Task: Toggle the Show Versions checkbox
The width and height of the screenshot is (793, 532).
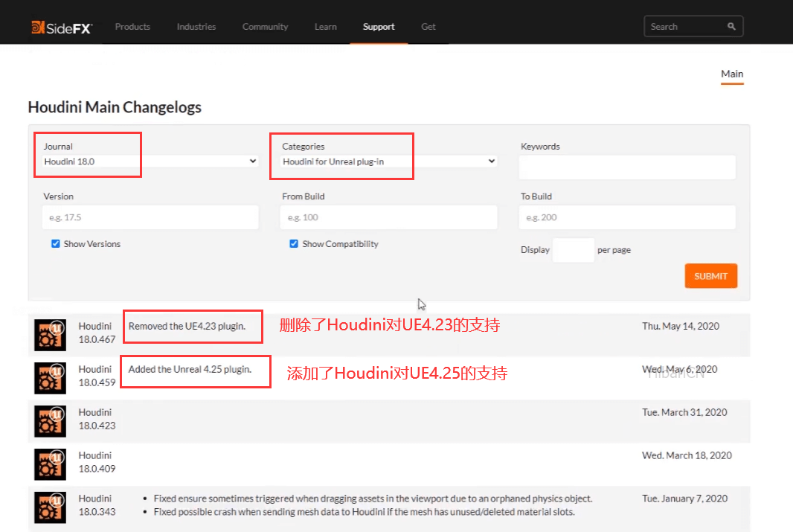Action: pos(56,244)
